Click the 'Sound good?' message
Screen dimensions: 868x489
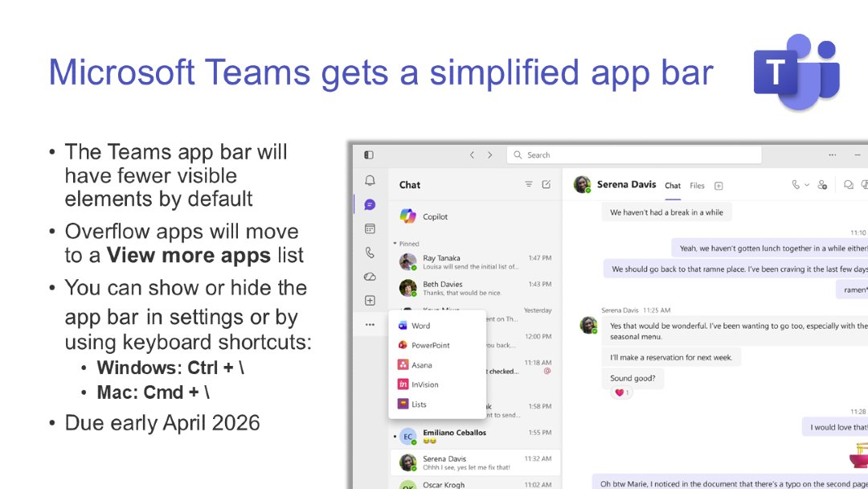pyautogui.click(x=633, y=378)
